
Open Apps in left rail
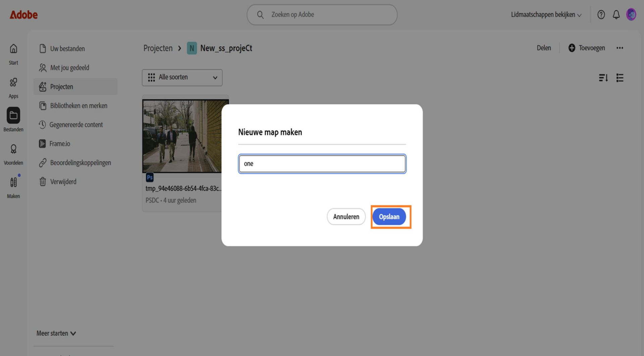13,88
